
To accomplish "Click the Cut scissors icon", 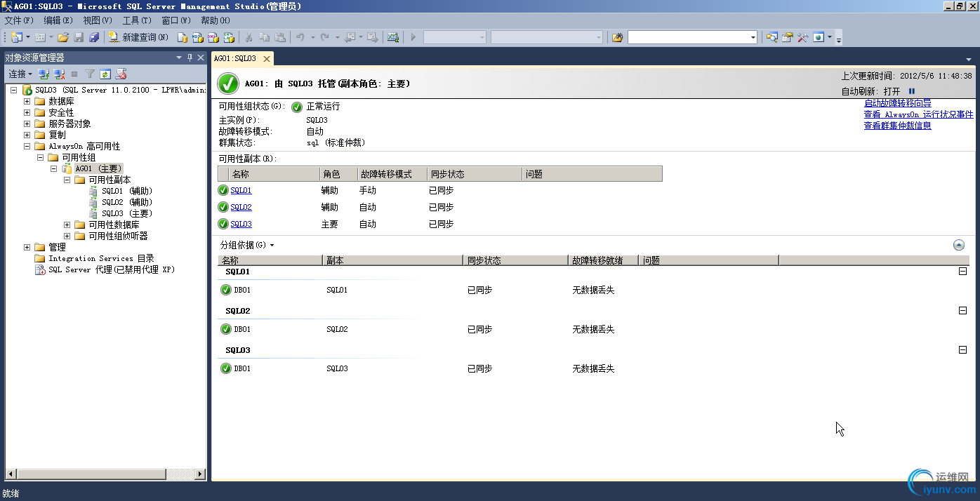I will (249, 37).
